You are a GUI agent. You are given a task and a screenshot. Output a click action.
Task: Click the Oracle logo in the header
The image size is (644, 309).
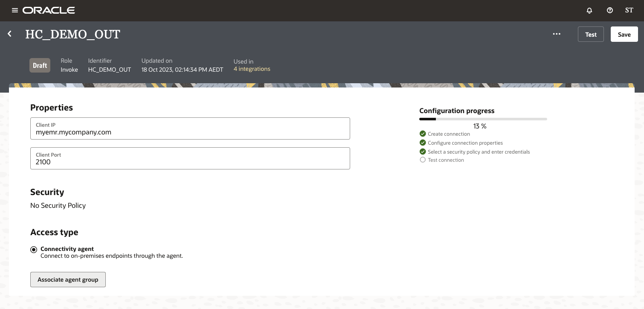(49, 10)
